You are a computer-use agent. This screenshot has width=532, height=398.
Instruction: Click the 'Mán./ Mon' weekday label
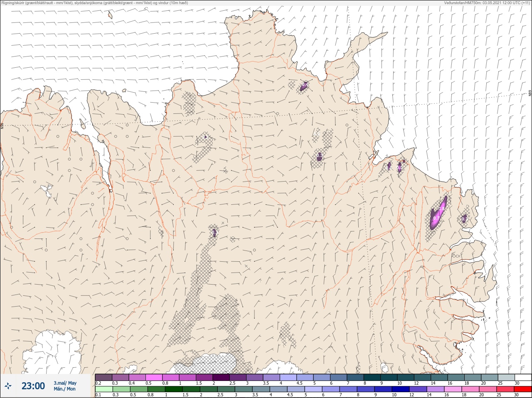click(x=65, y=389)
